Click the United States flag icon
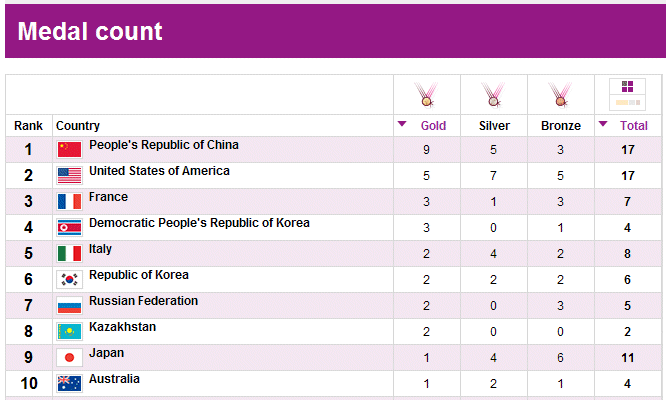 tap(69, 176)
